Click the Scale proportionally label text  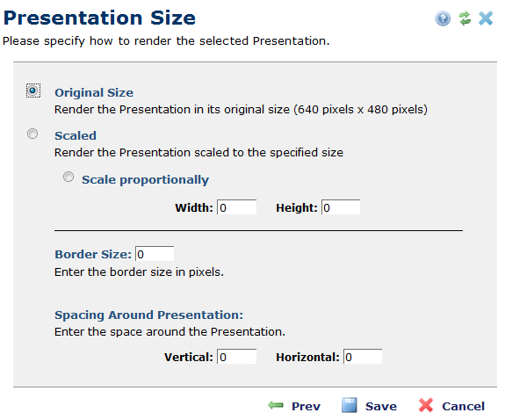coord(145,179)
